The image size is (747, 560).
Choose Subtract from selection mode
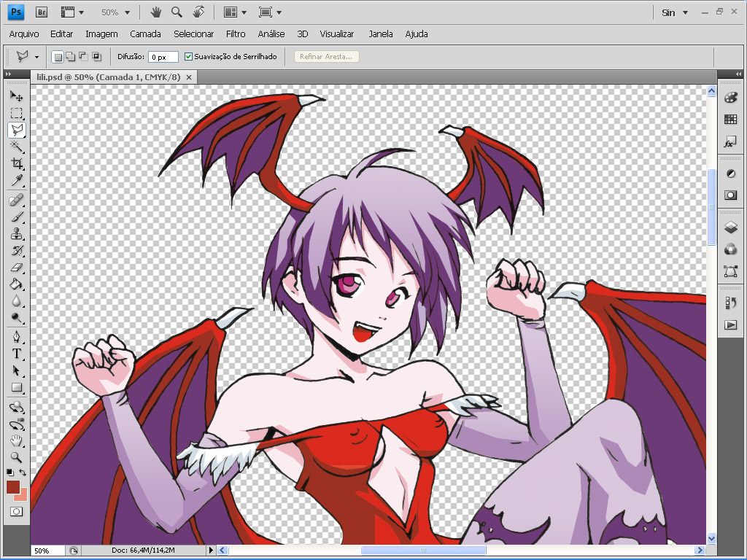point(83,57)
